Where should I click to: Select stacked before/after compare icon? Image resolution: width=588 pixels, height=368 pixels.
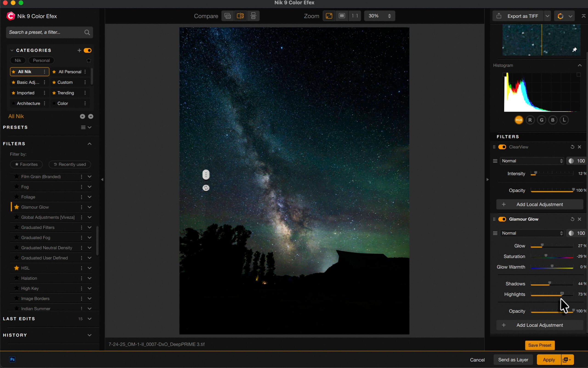click(253, 16)
